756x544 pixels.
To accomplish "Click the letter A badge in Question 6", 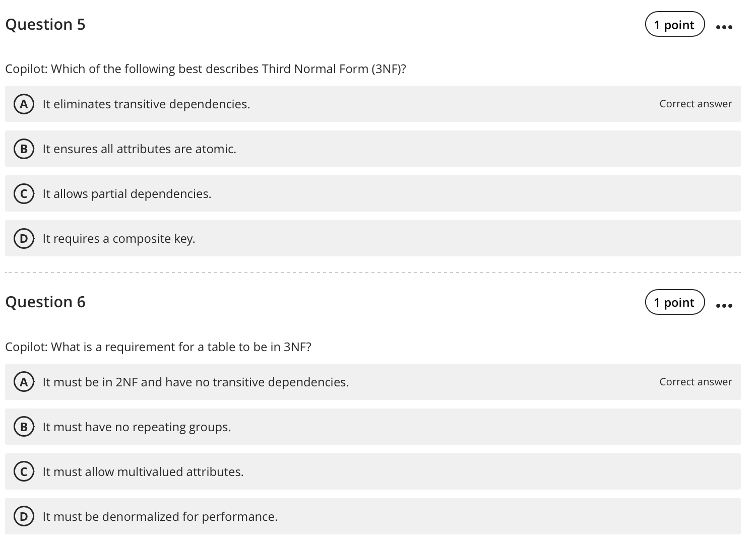I will [x=24, y=382].
